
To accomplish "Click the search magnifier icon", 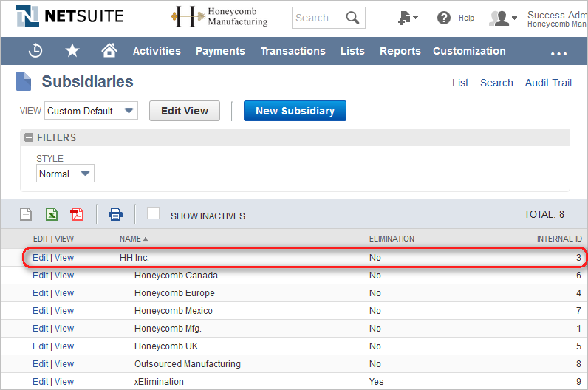I will [352, 18].
